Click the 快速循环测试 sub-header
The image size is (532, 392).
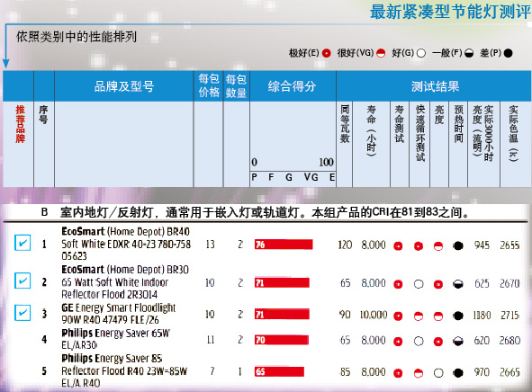[x=420, y=133]
